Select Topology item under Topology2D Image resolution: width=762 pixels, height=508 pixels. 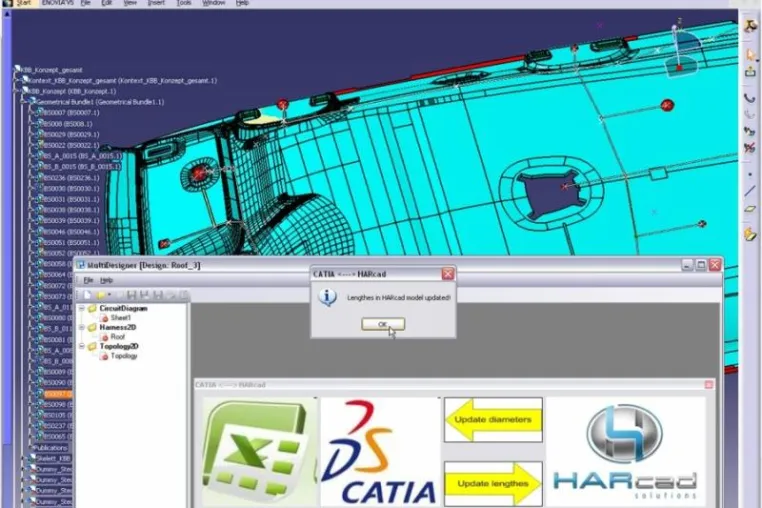coord(124,356)
